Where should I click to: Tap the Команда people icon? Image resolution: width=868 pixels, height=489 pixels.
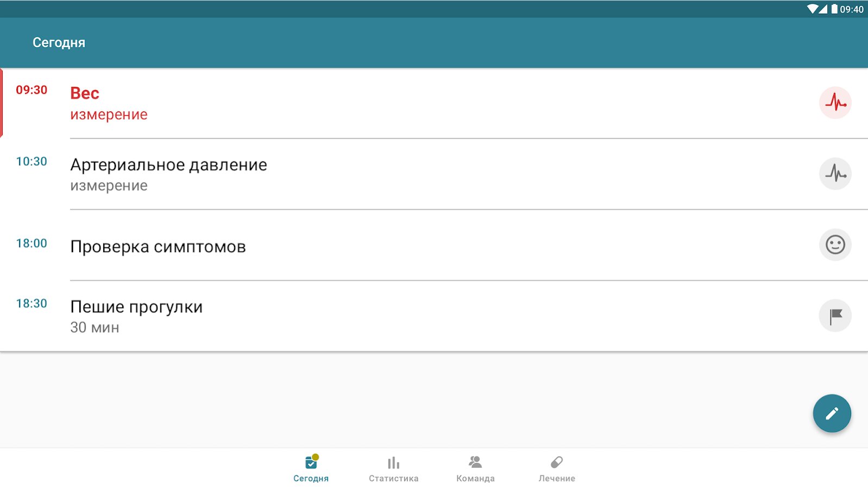[x=475, y=462]
